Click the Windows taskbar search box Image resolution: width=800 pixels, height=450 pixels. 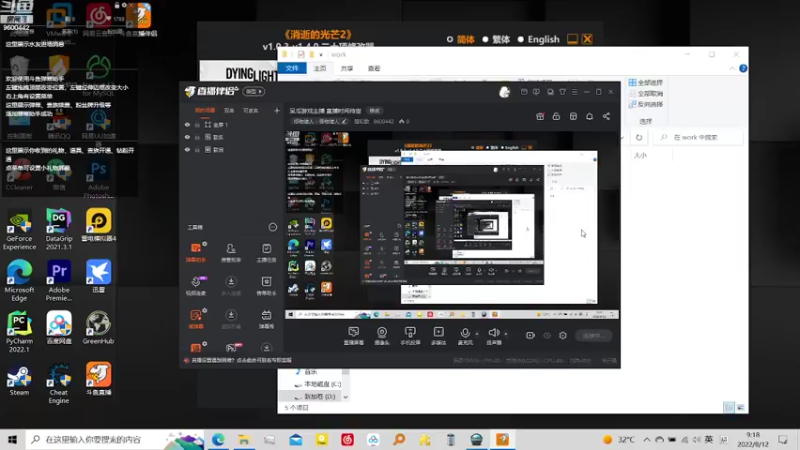tap(115, 440)
